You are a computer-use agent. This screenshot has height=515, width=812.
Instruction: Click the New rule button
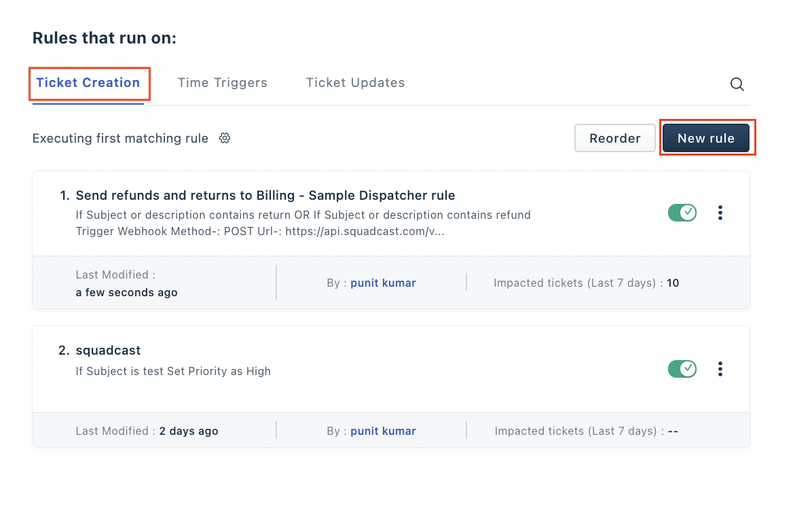pos(706,138)
